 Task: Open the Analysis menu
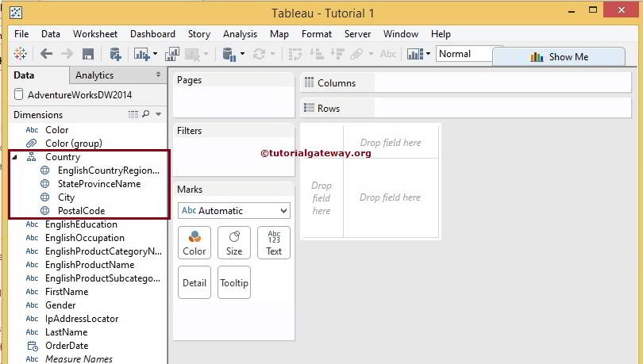pos(240,34)
